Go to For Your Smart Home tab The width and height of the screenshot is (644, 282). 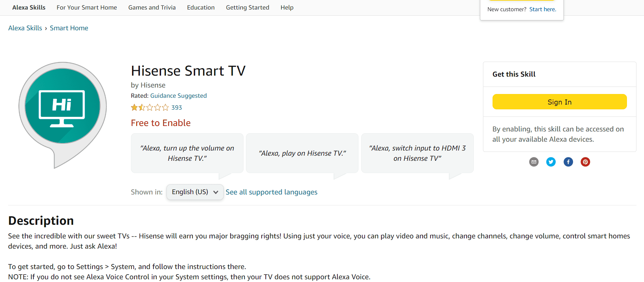(87, 7)
